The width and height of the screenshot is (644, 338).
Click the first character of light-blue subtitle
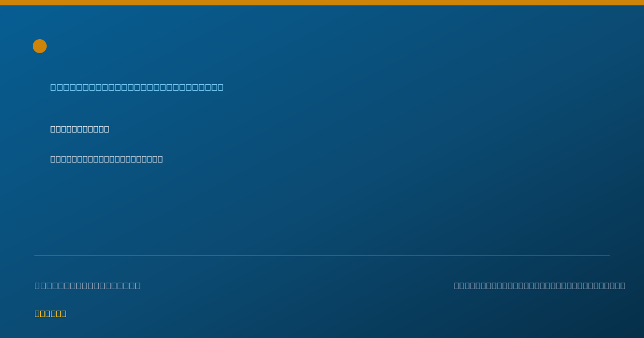point(54,87)
